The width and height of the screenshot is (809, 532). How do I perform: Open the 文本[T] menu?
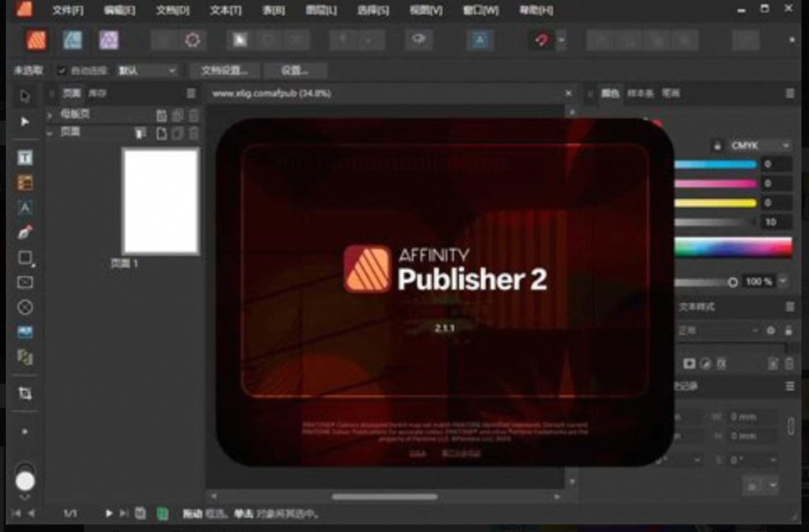[226, 10]
